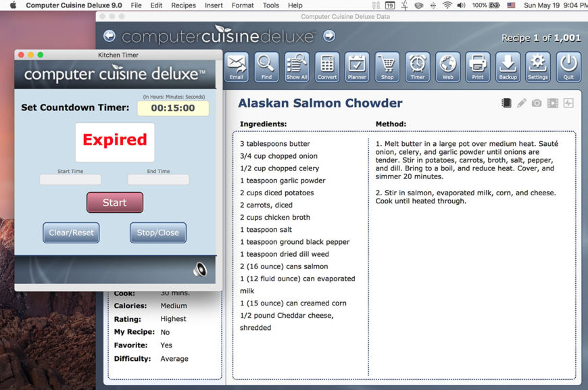Click the ingredient '1 (15 ounce) can creamed corn'
The image size is (588, 390).
tap(293, 303)
